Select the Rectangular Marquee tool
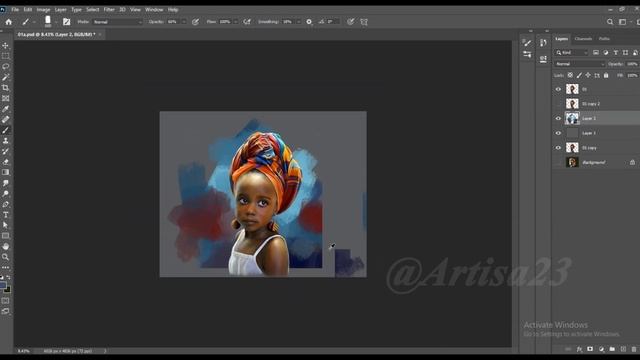 [x=5, y=56]
